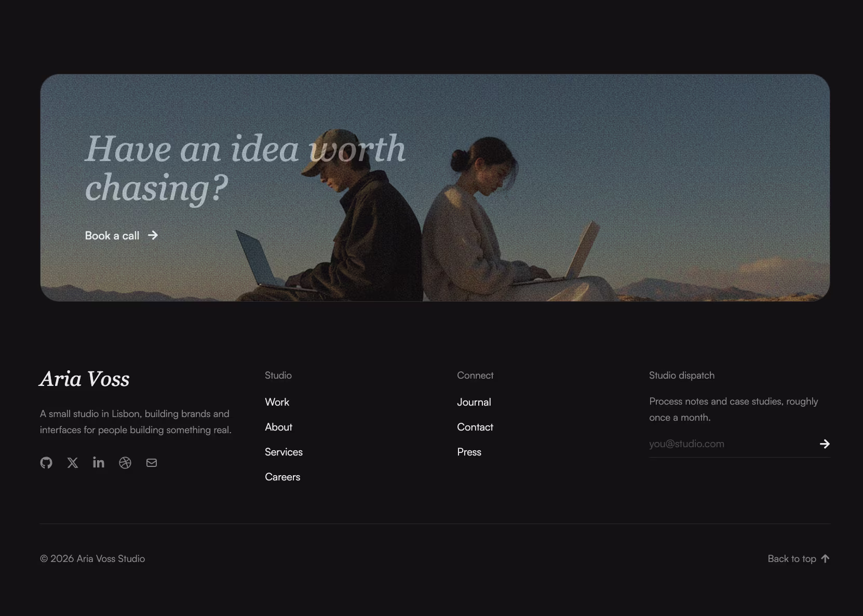Open the LinkedIn social icon
This screenshot has width=863, height=616.
coord(99,463)
